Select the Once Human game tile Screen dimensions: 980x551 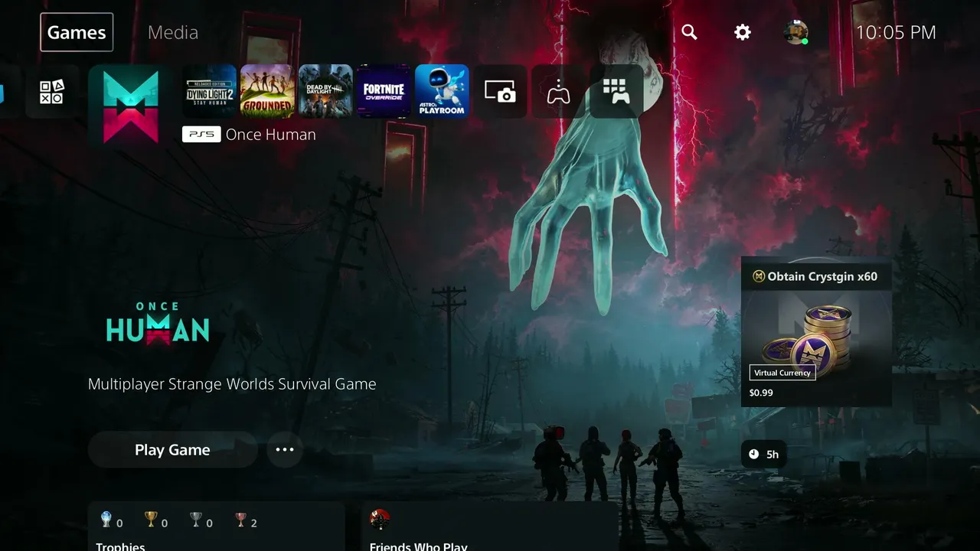pos(131,106)
